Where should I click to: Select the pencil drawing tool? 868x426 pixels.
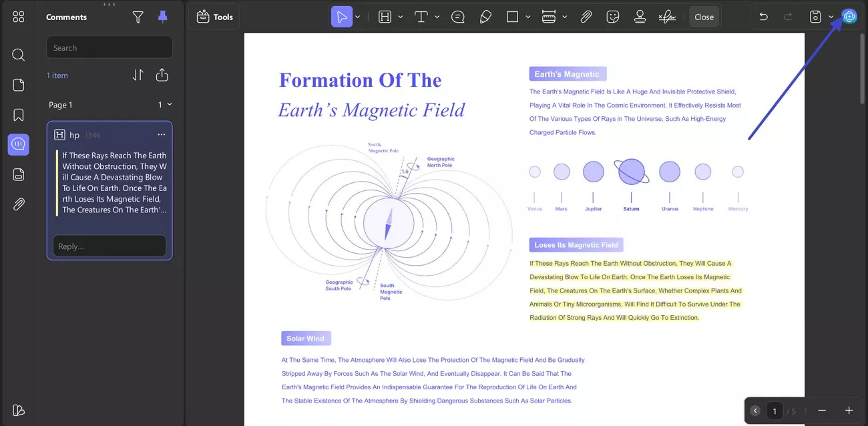point(485,17)
